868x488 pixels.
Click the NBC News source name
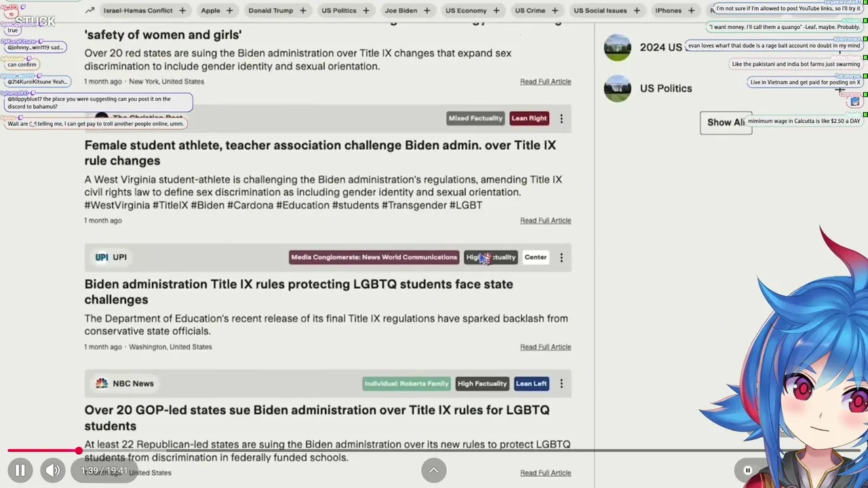(133, 384)
